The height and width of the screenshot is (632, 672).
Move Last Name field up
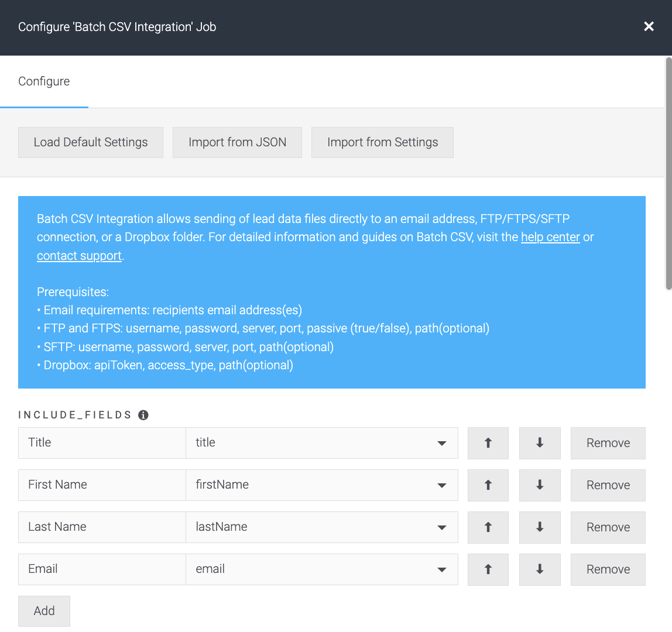[488, 527]
